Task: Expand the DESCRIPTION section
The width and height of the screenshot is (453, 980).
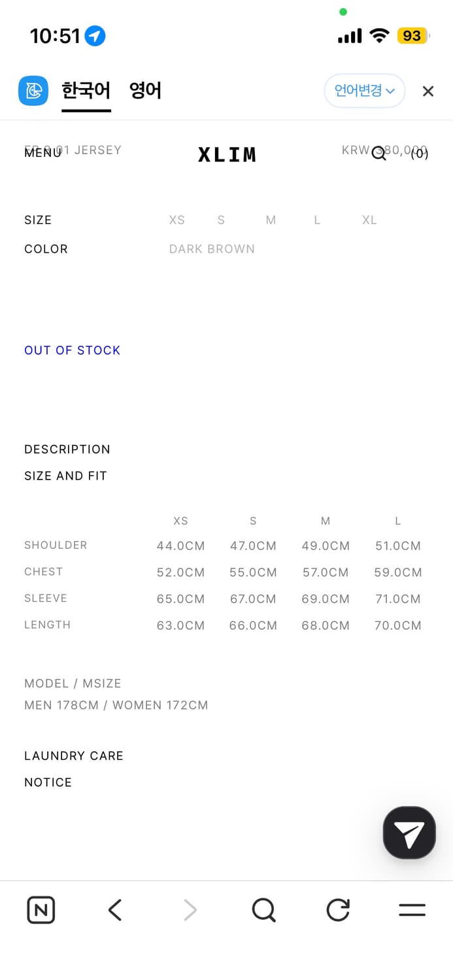Action: pos(67,449)
